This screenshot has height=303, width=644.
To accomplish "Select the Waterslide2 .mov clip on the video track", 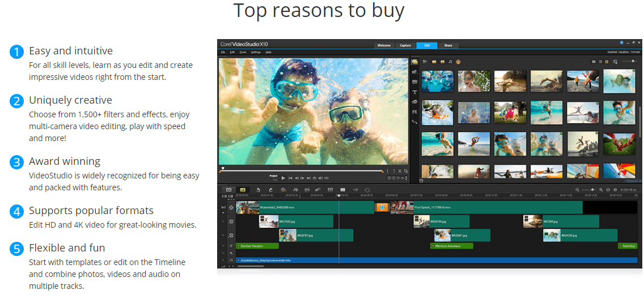I will pyautogui.click(x=305, y=207).
